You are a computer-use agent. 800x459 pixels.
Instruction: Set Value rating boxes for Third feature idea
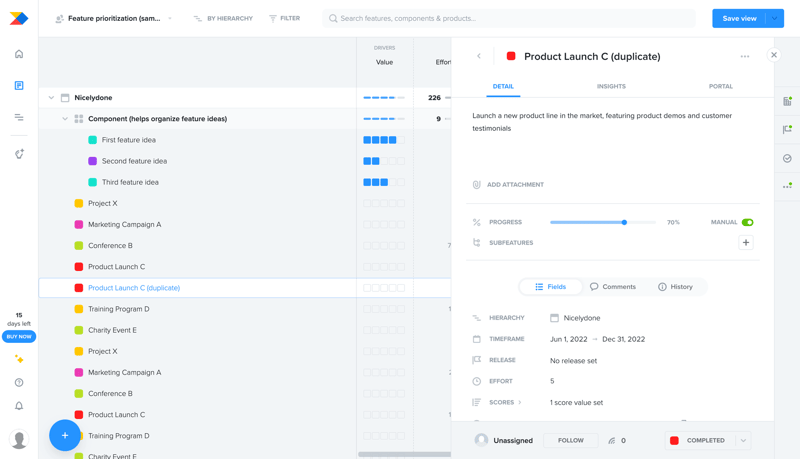click(384, 182)
